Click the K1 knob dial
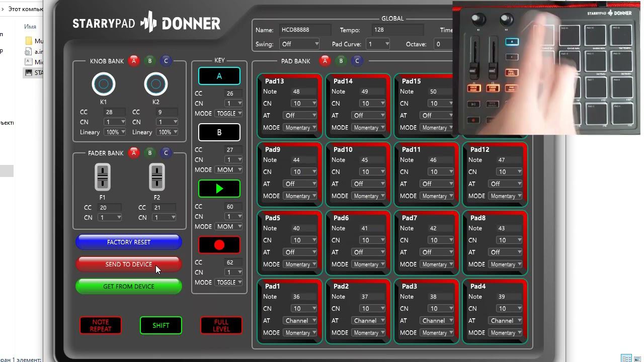Viewport: 644px width, 362px height. [104, 84]
